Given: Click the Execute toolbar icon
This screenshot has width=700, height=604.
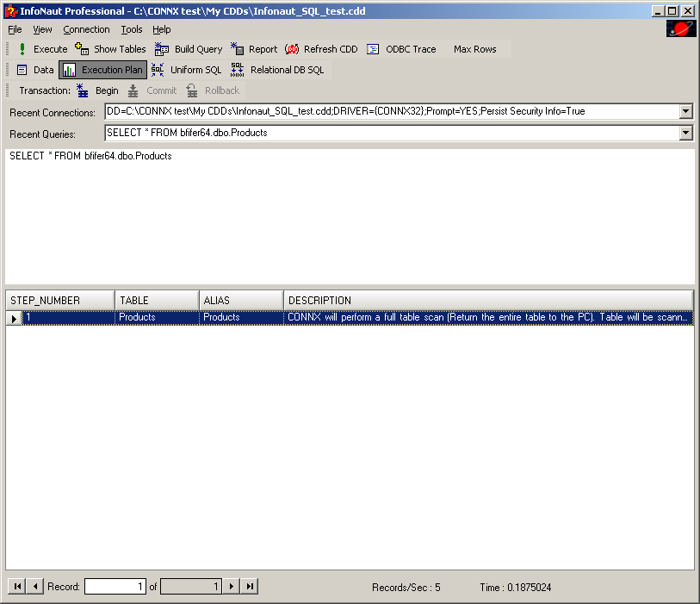Looking at the screenshot, I should pos(22,49).
